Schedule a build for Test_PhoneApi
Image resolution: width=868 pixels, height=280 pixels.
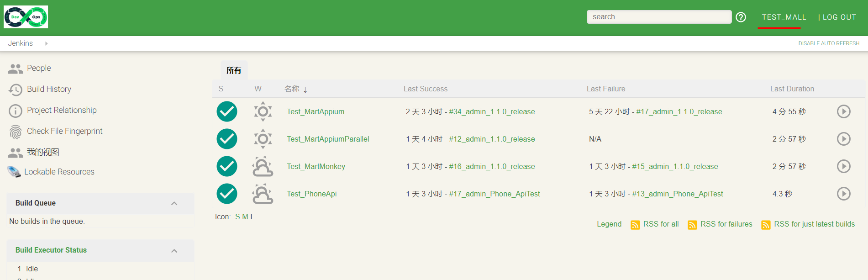click(x=843, y=194)
